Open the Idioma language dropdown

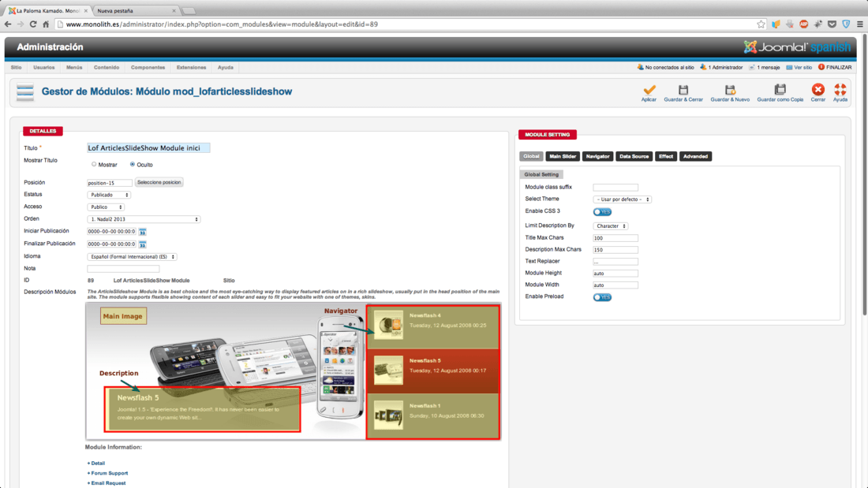tap(132, 257)
